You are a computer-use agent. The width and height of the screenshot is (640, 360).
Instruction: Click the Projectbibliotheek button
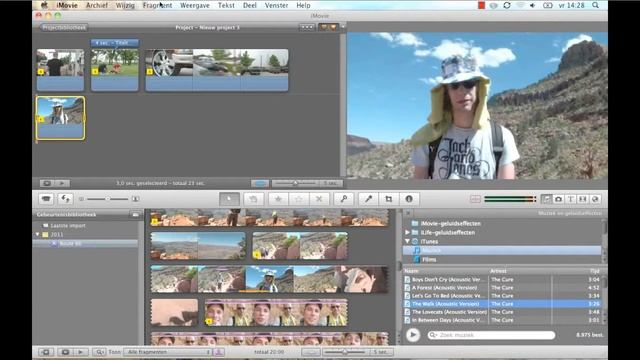click(x=64, y=27)
